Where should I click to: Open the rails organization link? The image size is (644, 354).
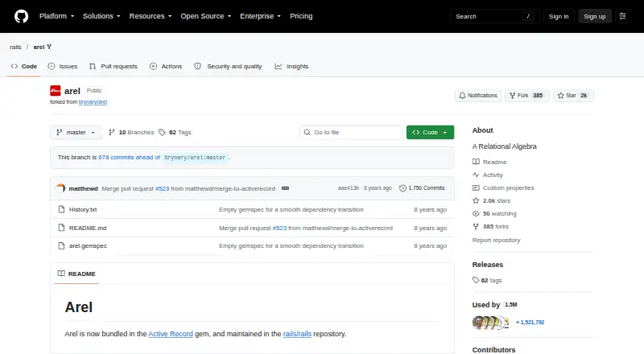[x=15, y=47]
